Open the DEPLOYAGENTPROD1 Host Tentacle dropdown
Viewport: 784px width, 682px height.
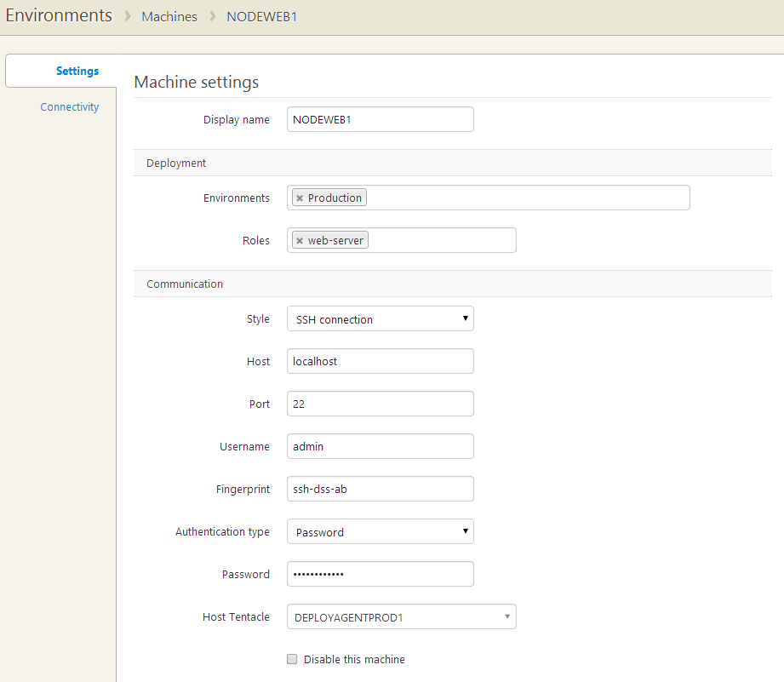400,616
